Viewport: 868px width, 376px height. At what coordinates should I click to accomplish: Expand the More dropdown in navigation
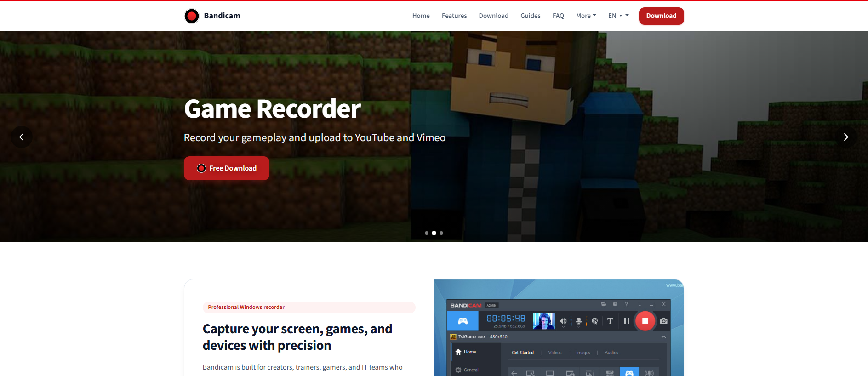tap(586, 16)
